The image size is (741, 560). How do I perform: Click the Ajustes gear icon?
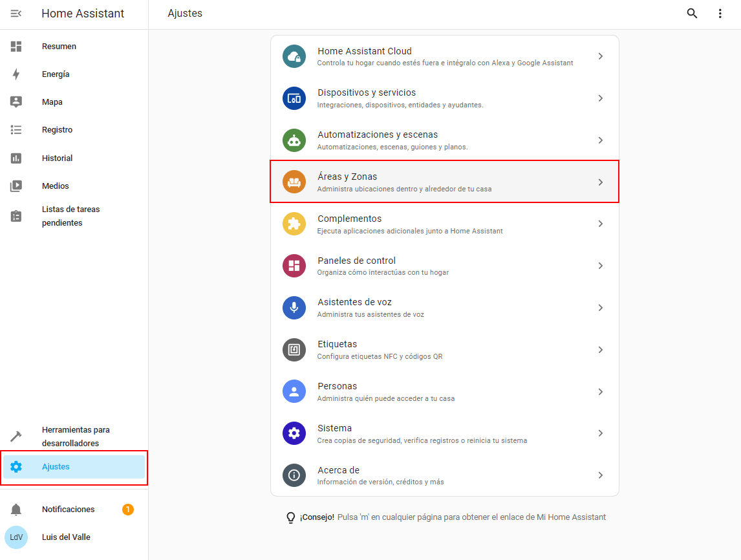tap(16, 467)
